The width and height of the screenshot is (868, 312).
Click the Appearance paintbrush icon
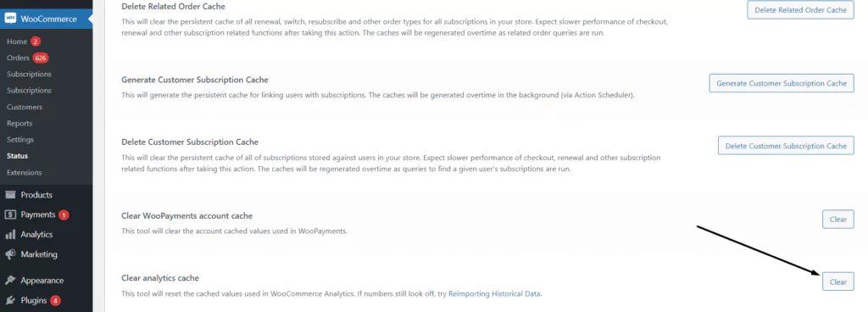click(x=10, y=281)
